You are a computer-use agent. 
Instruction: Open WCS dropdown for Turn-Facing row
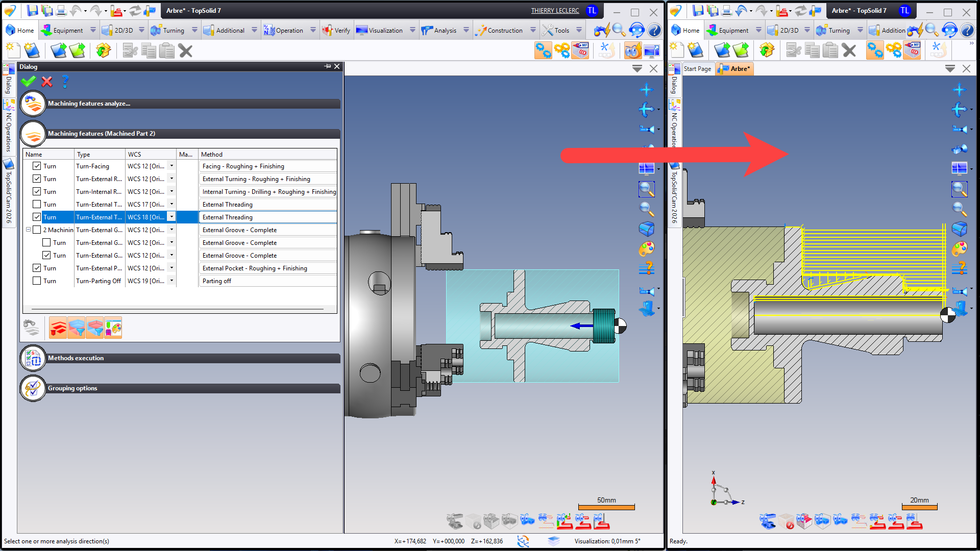pos(171,166)
